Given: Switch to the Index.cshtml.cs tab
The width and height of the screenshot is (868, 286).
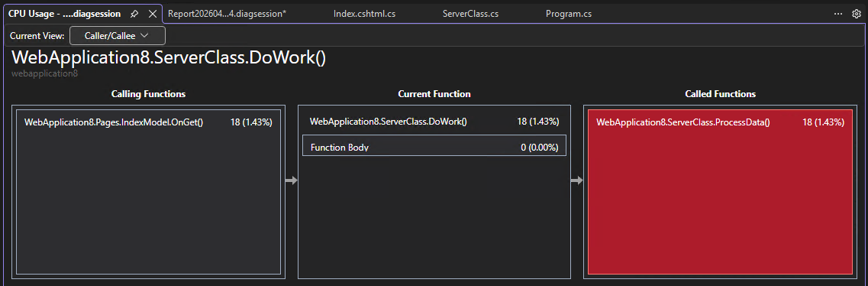Looking at the screenshot, I should coord(364,14).
